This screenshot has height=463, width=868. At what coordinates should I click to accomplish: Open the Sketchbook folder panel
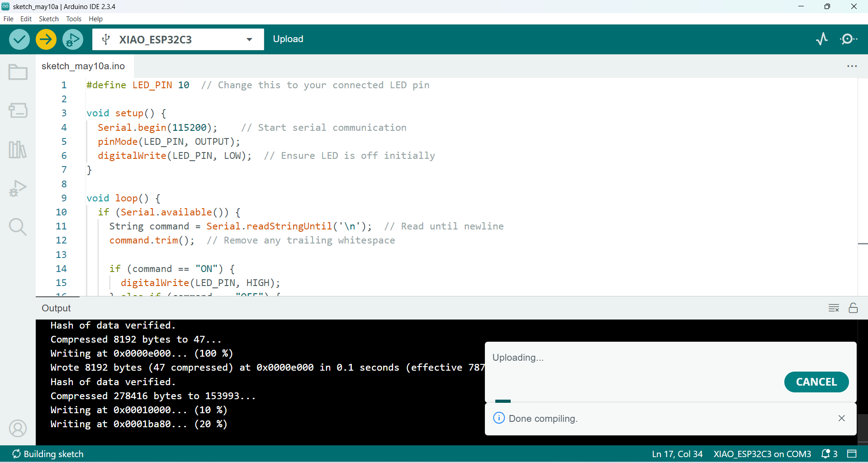(18, 72)
